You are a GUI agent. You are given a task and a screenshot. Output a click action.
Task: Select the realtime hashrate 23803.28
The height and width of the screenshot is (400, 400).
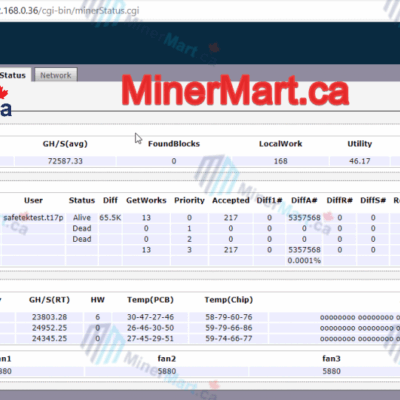click(49, 317)
